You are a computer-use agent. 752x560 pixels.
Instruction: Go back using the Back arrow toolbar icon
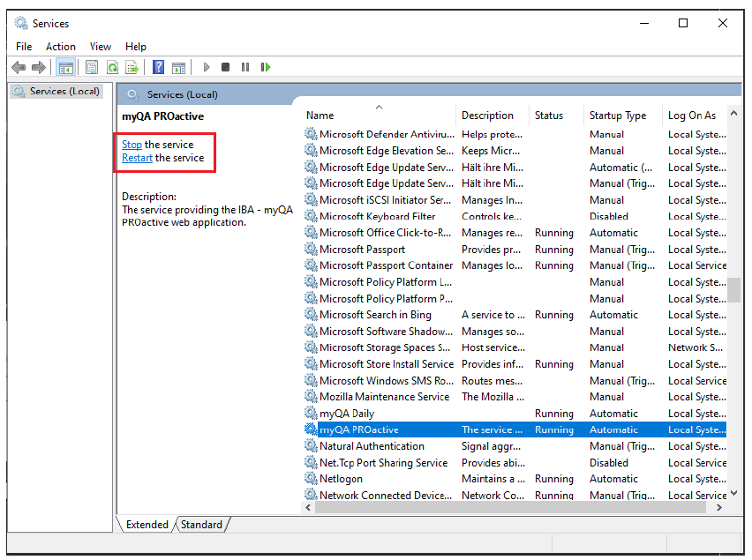click(x=19, y=67)
